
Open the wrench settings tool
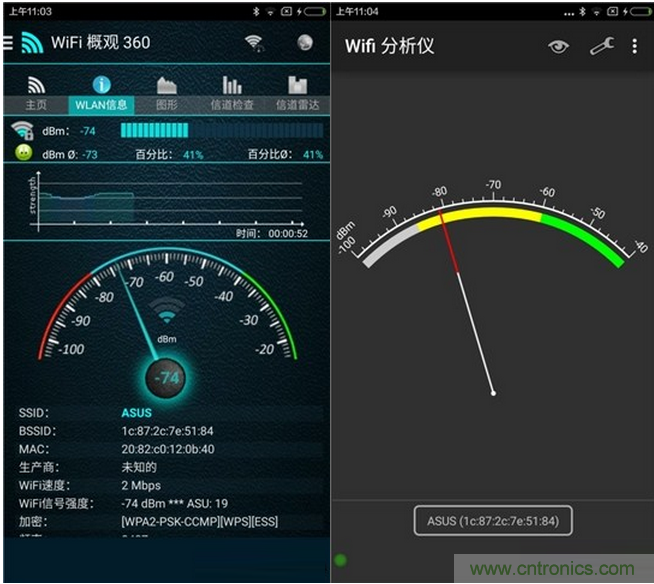601,47
